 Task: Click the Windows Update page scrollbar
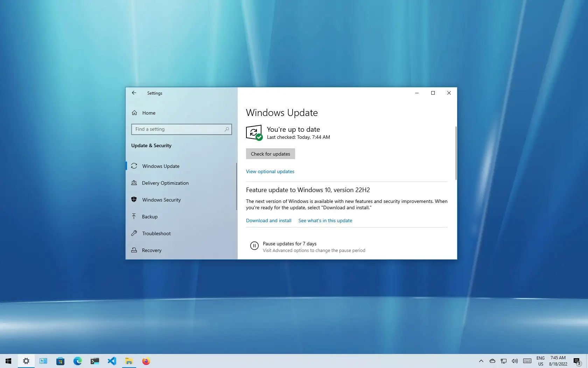click(456, 153)
